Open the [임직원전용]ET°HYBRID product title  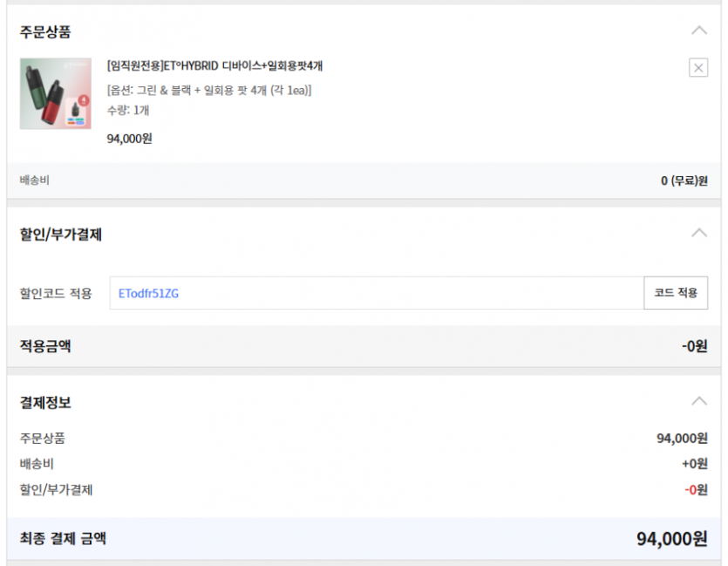pos(214,66)
